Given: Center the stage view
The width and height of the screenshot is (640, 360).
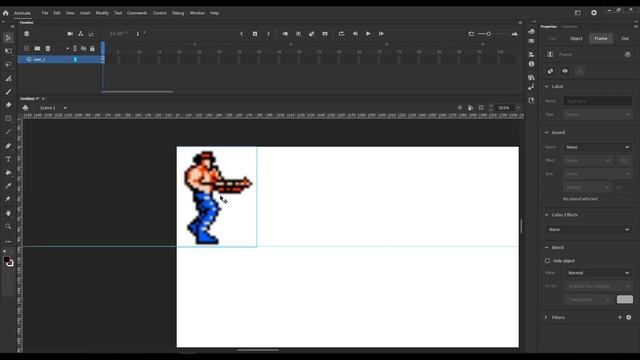Looking at the screenshot, I should (460, 108).
